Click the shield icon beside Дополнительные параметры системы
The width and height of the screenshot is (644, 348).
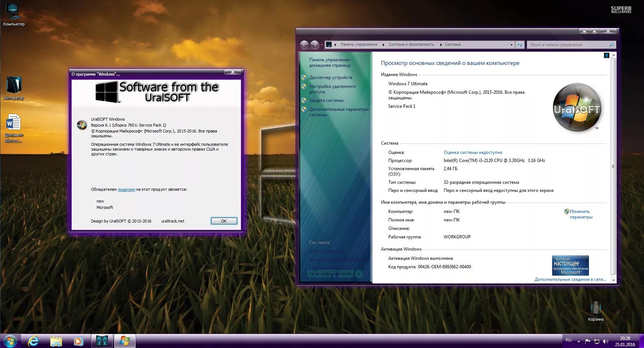tap(304, 109)
